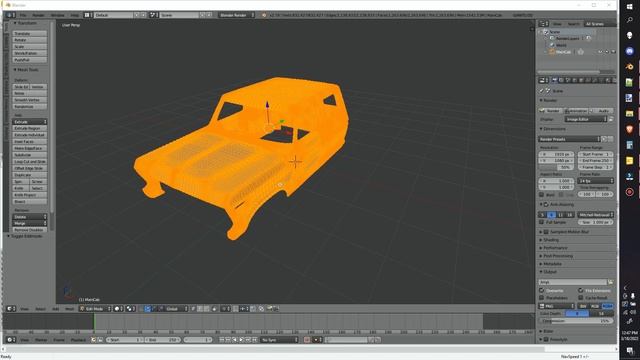The width and height of the screenshot is (640, 360).
Task: Open the Extrude dropdown menu
Action: point(29,122)
